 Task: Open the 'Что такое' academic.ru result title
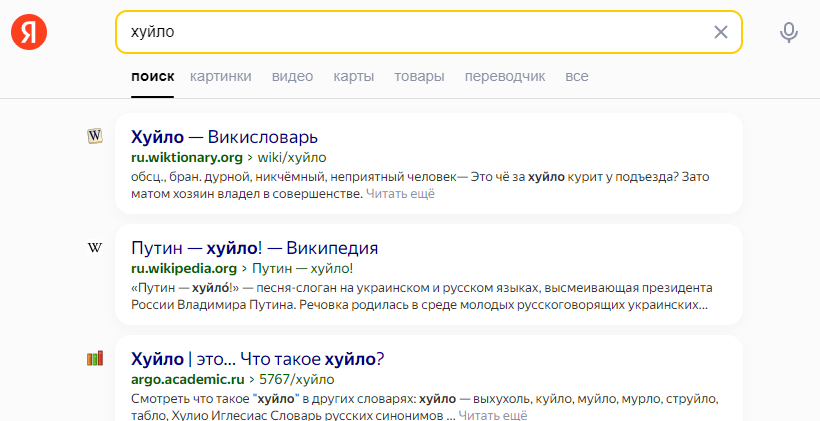pyautogui.click(x=258, y=359)
